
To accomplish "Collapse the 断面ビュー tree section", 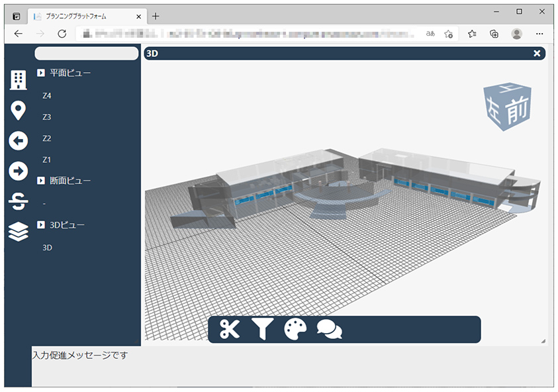I will click(42, 179).
